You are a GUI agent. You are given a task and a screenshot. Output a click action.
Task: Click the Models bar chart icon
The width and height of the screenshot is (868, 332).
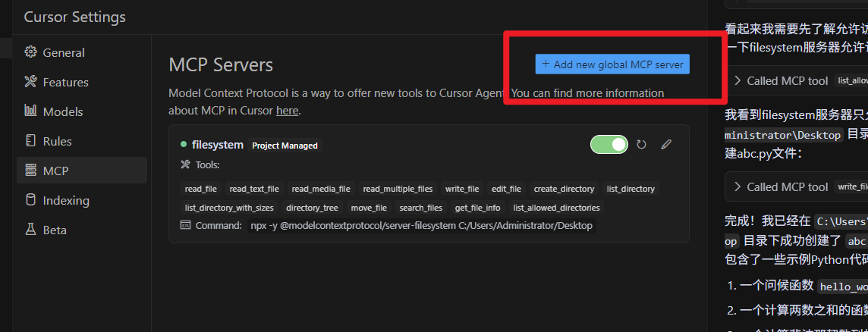(30, 111)
